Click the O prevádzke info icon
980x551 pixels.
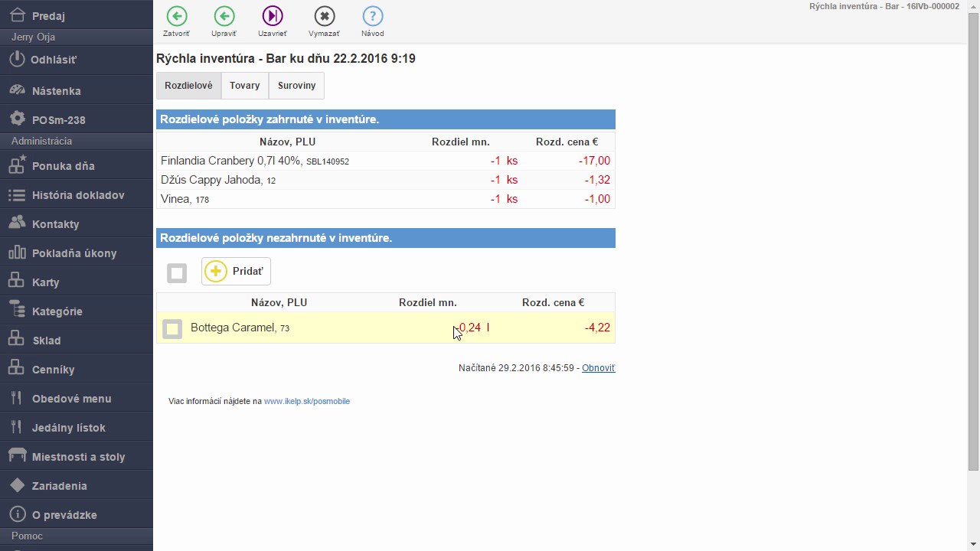click(18, 514)
